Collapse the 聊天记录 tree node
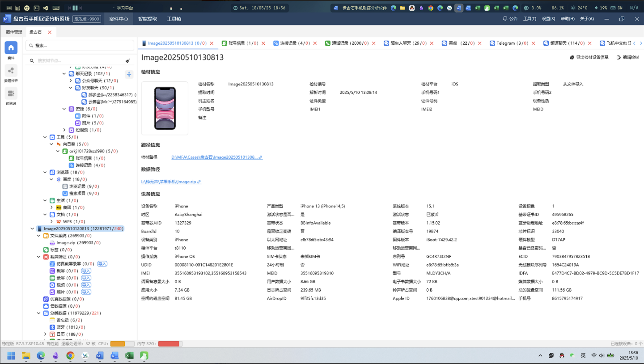 click(64, 74)
